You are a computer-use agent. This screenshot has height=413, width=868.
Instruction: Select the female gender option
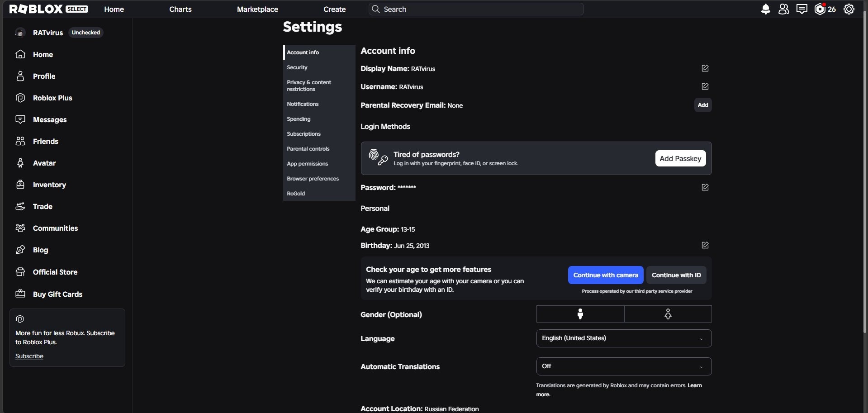click(x=668, y=314)
